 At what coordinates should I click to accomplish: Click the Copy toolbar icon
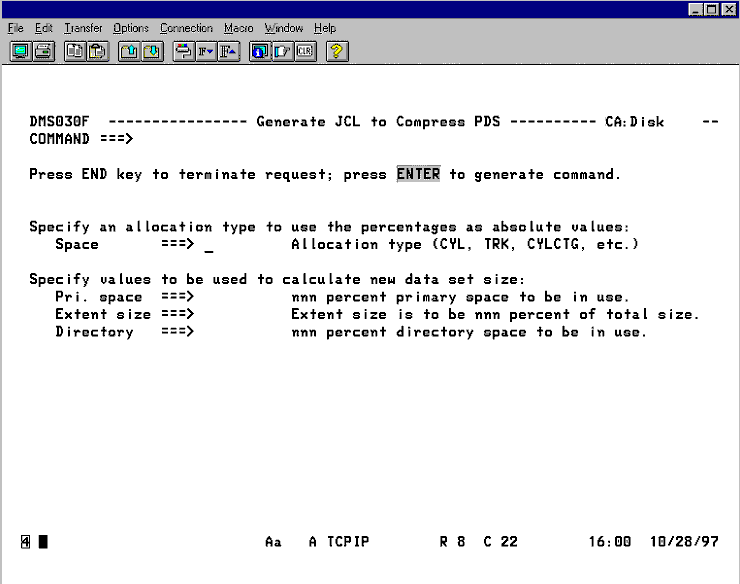75,51
